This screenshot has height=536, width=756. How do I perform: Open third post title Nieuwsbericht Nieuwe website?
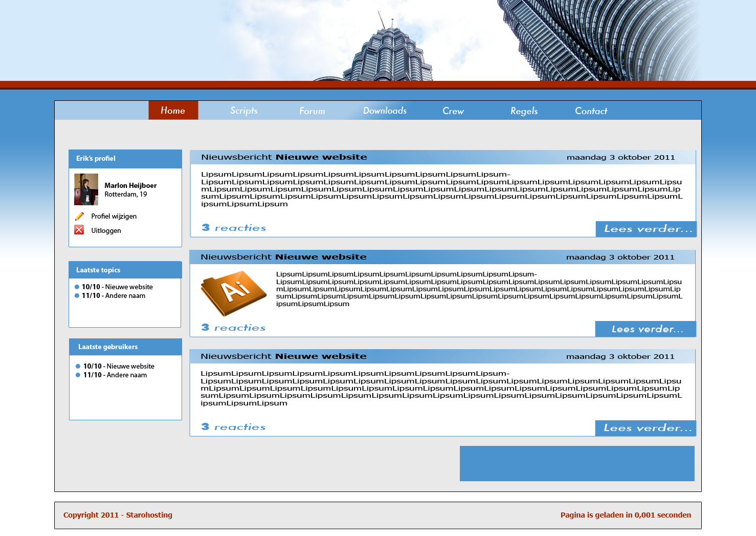point(283,356)
